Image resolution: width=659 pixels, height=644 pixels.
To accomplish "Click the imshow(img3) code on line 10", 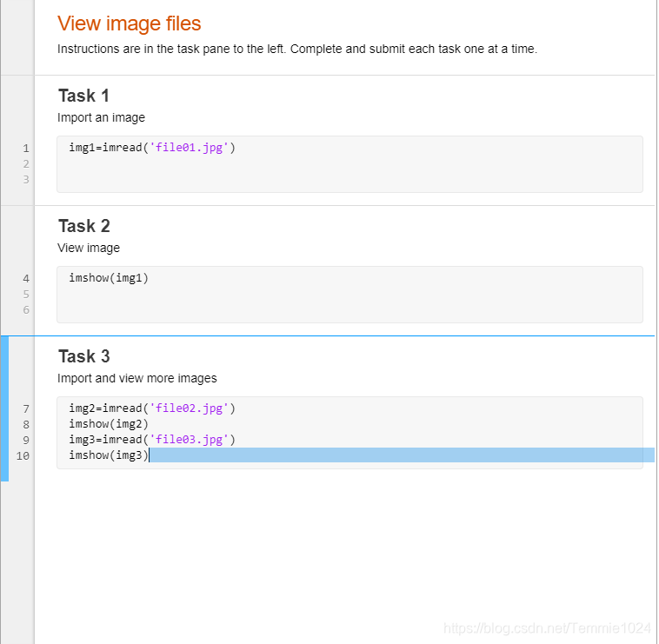I will (x=109, y=455).
